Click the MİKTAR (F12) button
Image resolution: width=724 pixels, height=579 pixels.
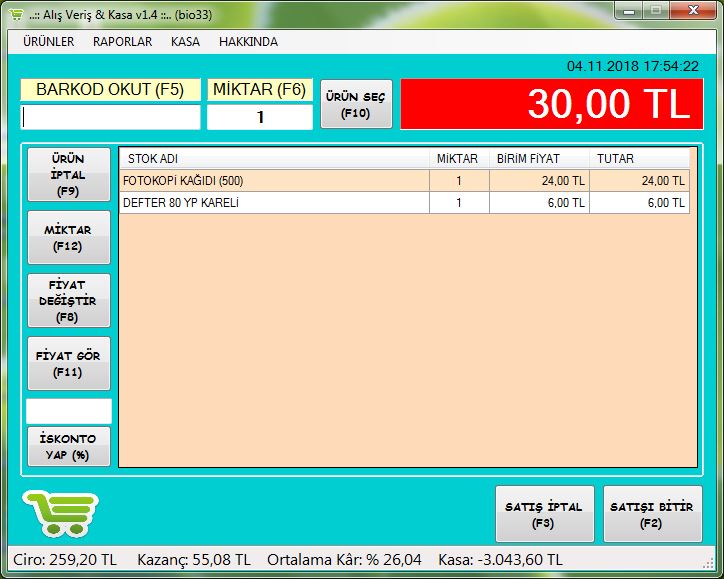point(69,237)
